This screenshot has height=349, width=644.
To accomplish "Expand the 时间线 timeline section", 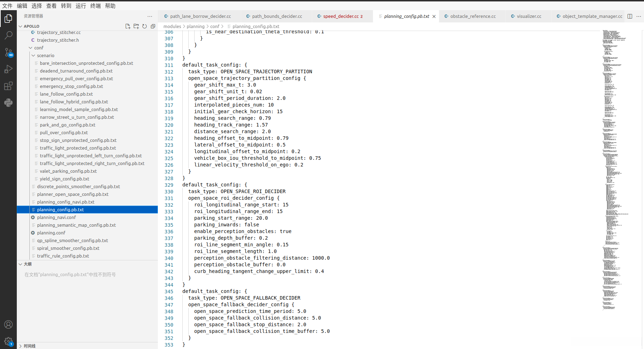I will point(20,346).
